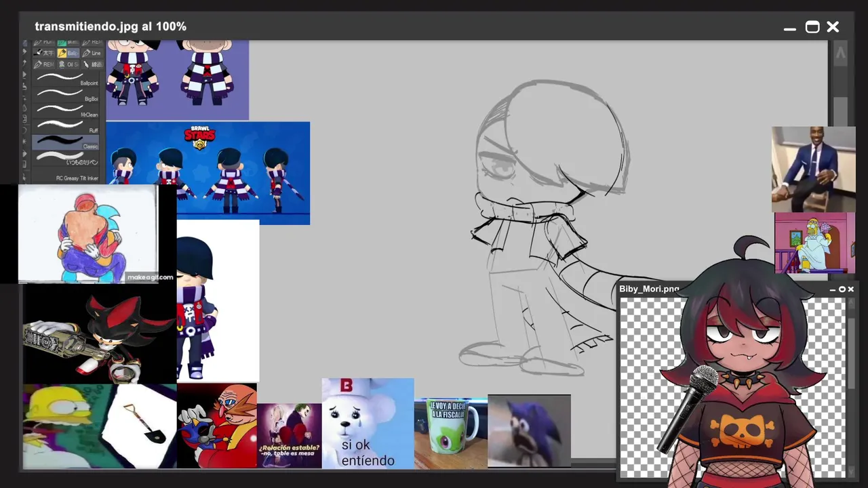Click the Brawl Stars character turnaround image

208,173
